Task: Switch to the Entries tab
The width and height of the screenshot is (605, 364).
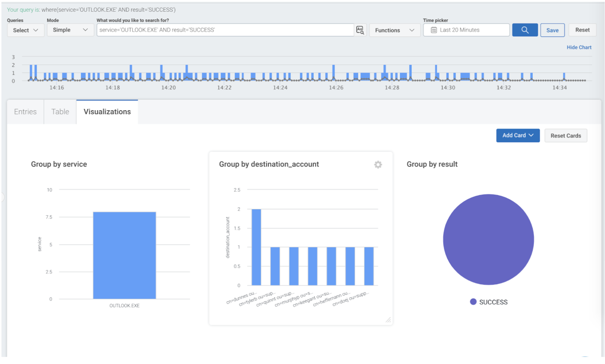Action: pyautogui.click(x=25, y=112)
